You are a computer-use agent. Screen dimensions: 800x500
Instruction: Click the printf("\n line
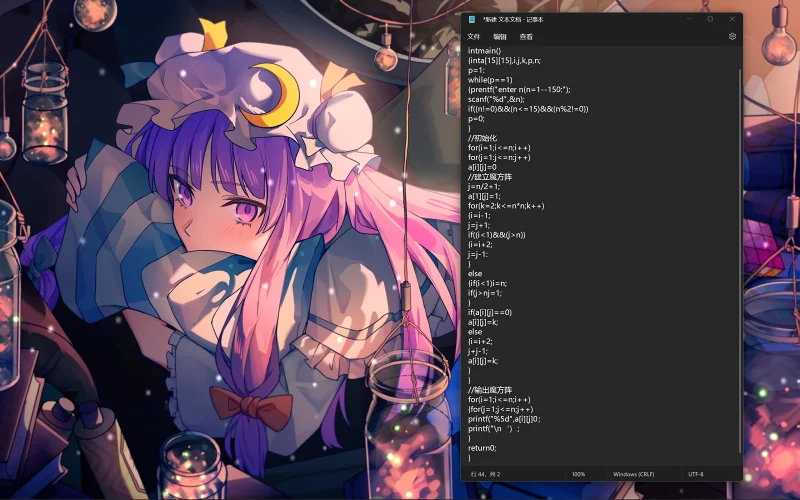[494, 429]
